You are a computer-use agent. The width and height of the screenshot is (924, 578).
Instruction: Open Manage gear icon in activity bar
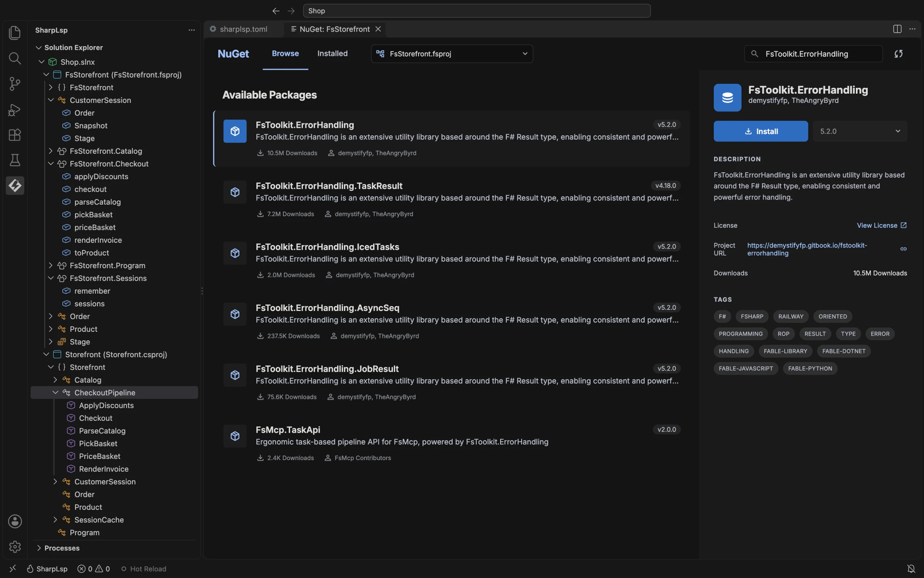click(15, 546)
